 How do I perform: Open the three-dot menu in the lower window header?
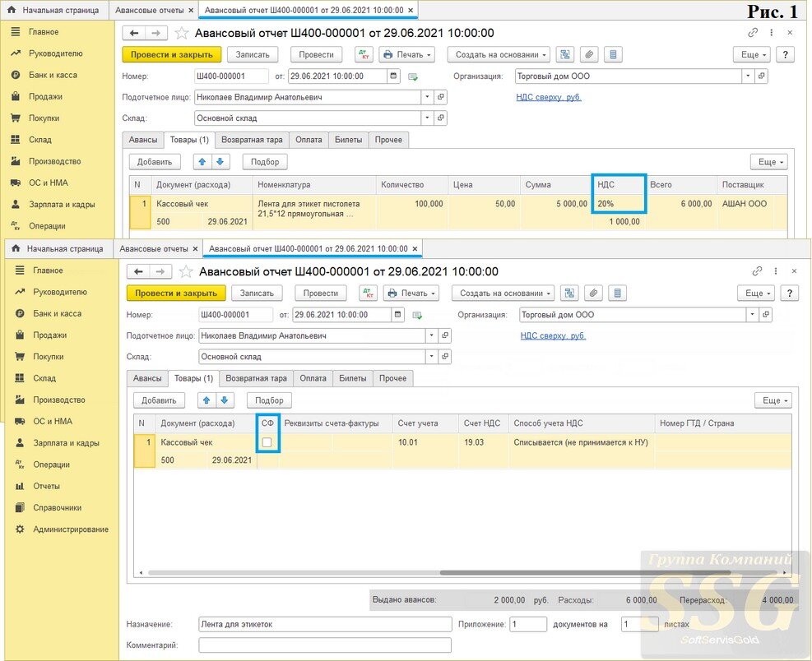coord(775,270)
